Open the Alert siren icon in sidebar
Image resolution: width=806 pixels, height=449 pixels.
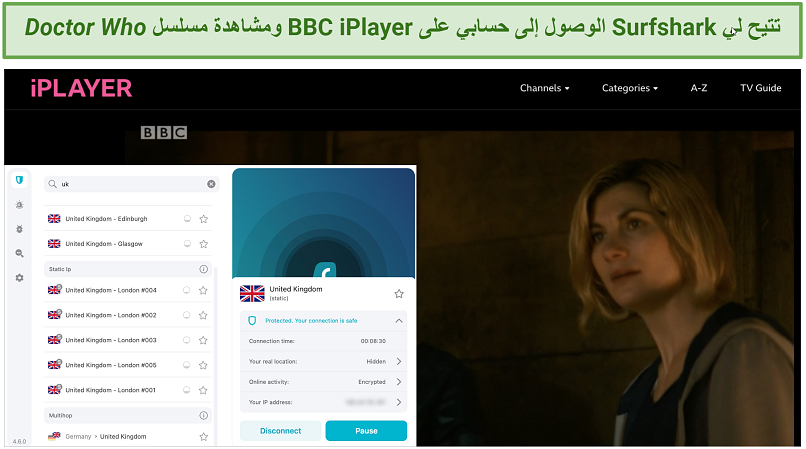tap(19, 204)
